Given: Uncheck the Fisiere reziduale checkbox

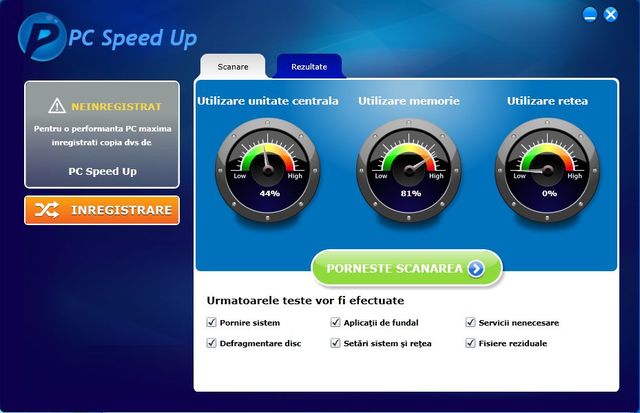Looking at the screenshot, I should [x=470, y=342].
